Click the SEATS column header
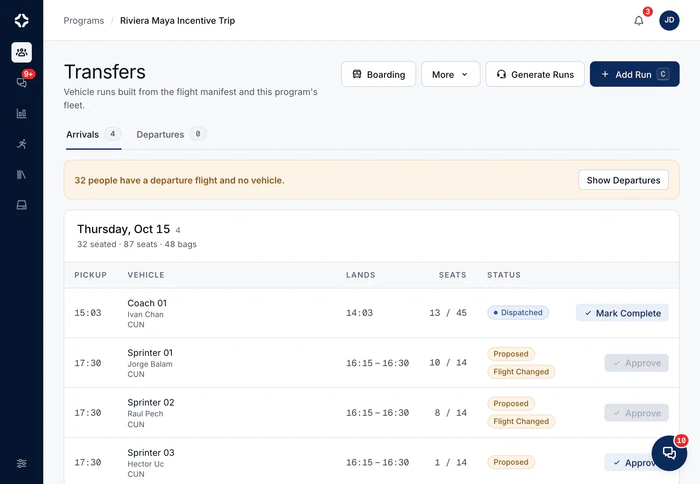 pos(452,275)
